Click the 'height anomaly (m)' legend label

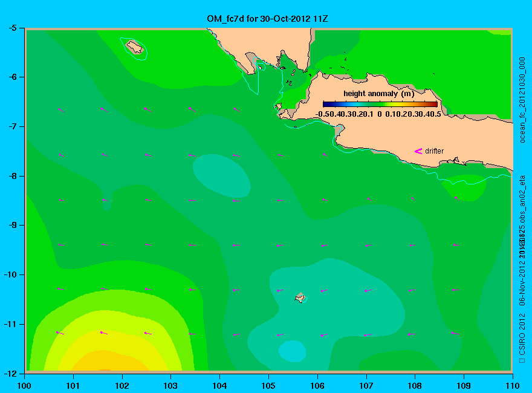378,94
